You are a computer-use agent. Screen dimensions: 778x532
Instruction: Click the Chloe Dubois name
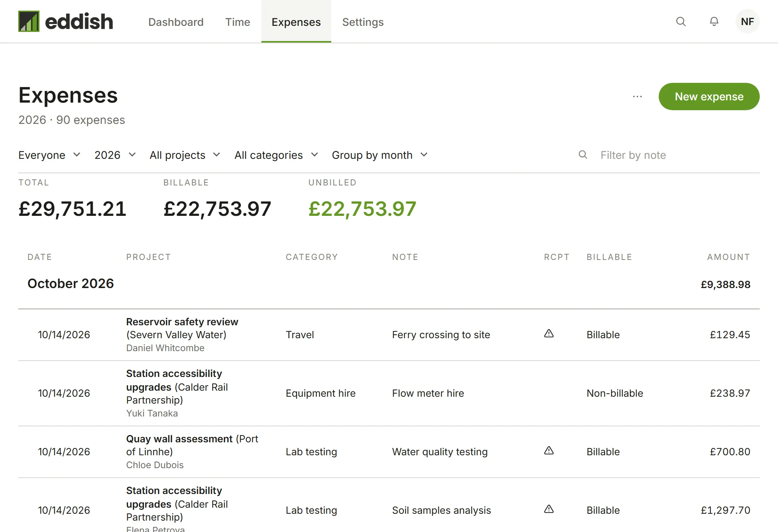(155, 465)
